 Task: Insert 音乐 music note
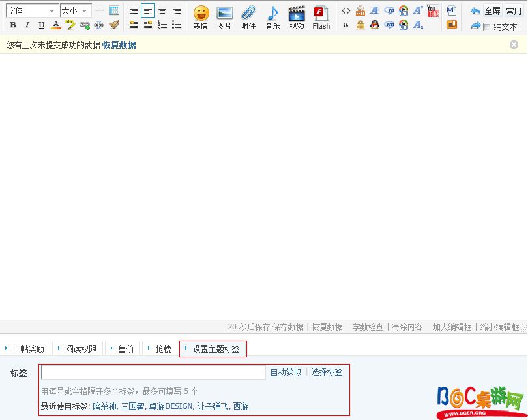click(272, 18)
